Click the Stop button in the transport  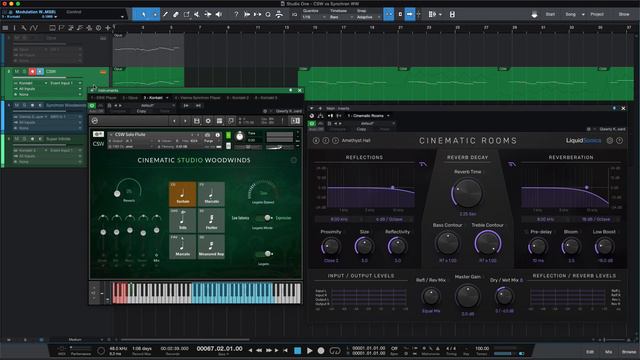coord(298,350)
